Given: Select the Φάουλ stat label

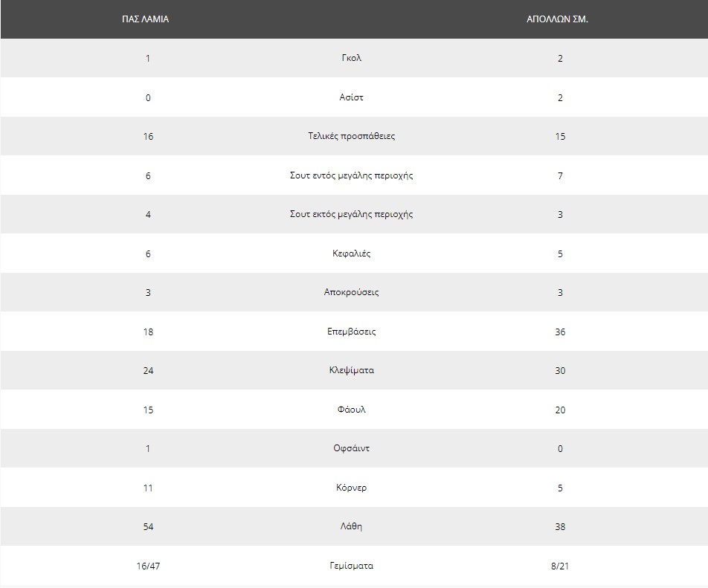Looking at the screenshot, I should pyautogui.click(x=351, y=410).
